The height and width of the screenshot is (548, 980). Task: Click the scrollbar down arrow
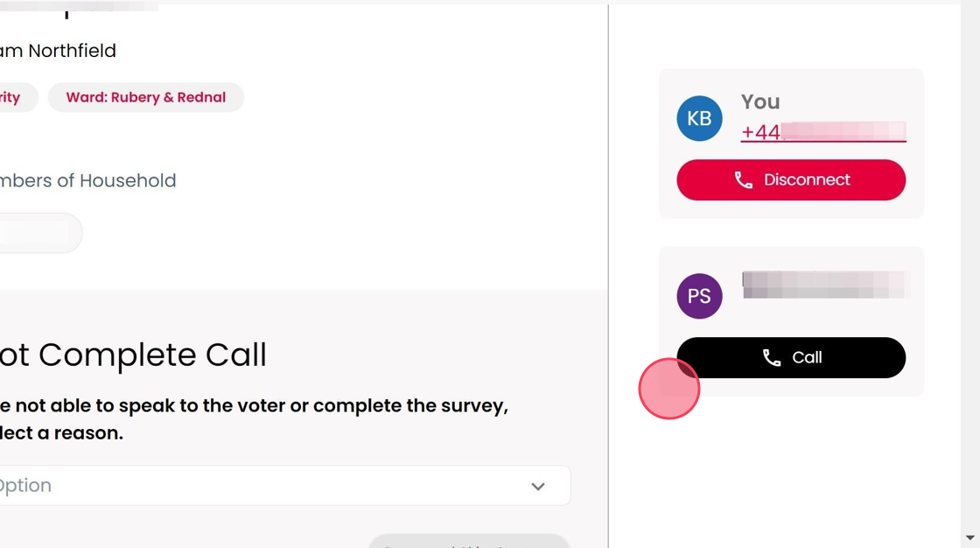969,537
